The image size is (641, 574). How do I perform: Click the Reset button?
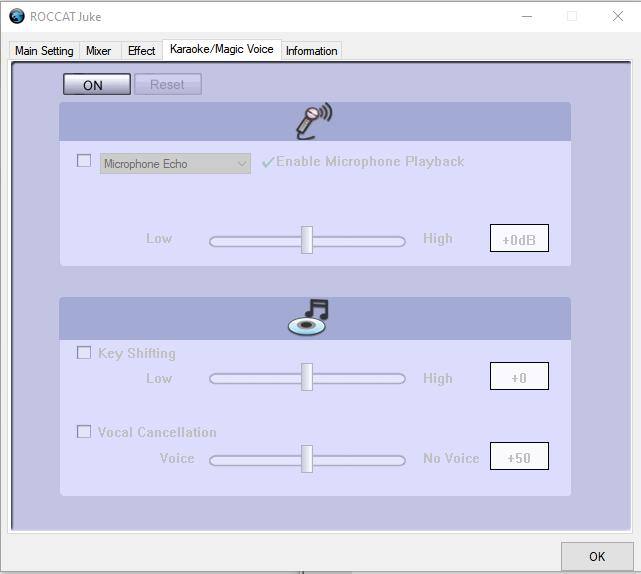pyautogui.click(x=167, y=85)
